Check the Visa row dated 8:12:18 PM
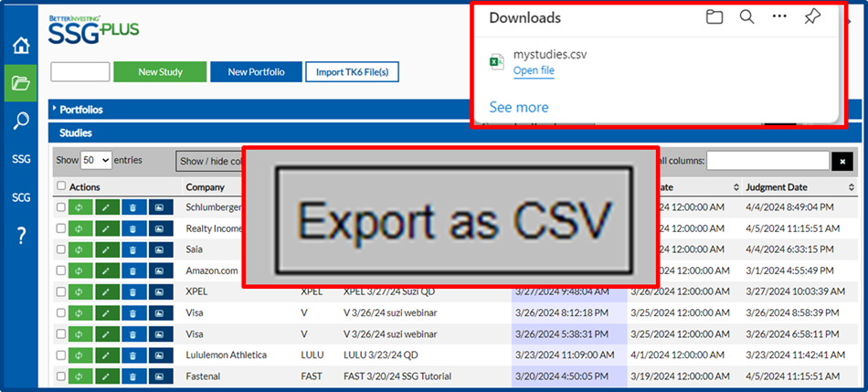 coord(61,313)
